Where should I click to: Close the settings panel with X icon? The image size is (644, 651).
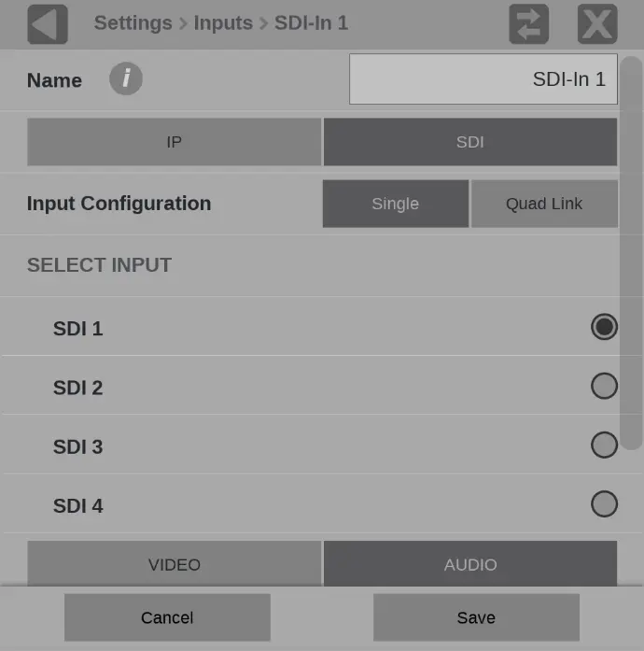pos(597,24)
